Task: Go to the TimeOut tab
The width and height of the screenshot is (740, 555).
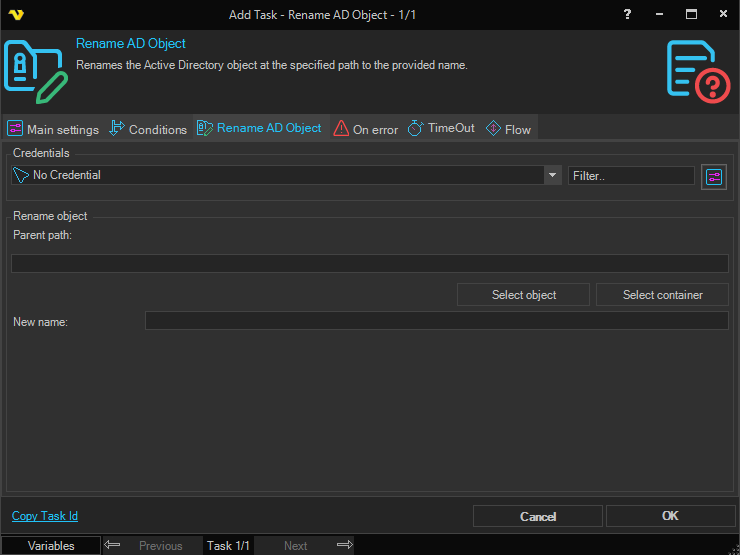Action: [441, 129]
